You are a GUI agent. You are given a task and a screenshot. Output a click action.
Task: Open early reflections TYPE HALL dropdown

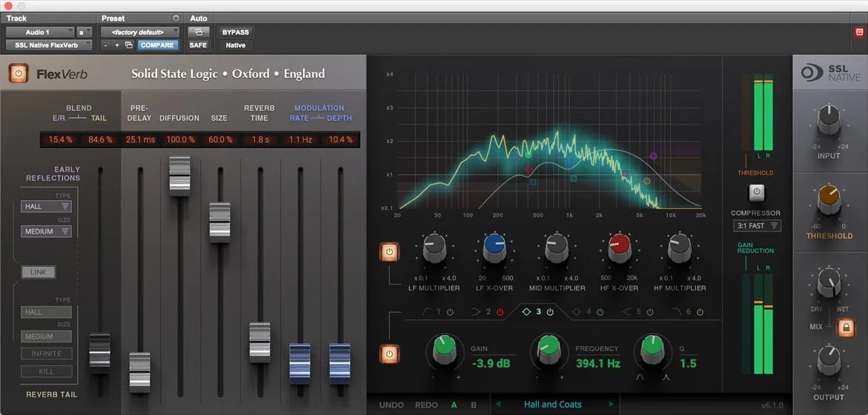(x=46, y=207)
